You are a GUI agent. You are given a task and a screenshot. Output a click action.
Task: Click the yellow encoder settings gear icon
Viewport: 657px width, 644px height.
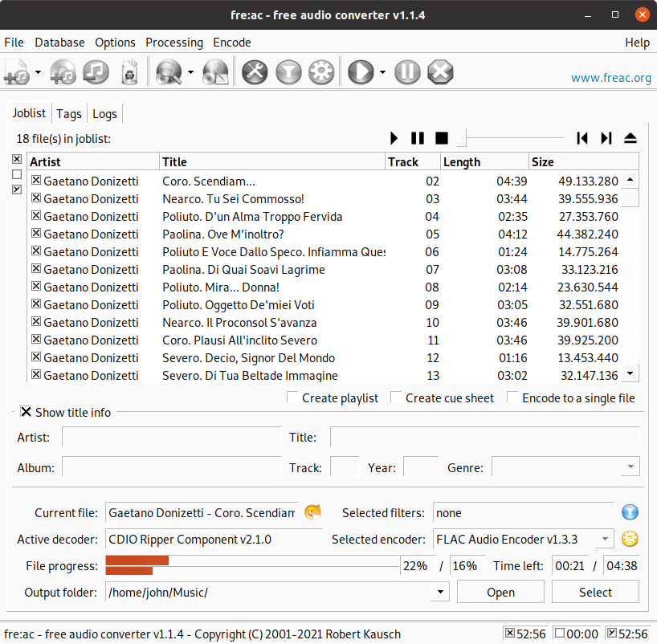click(x=630, y=539)
